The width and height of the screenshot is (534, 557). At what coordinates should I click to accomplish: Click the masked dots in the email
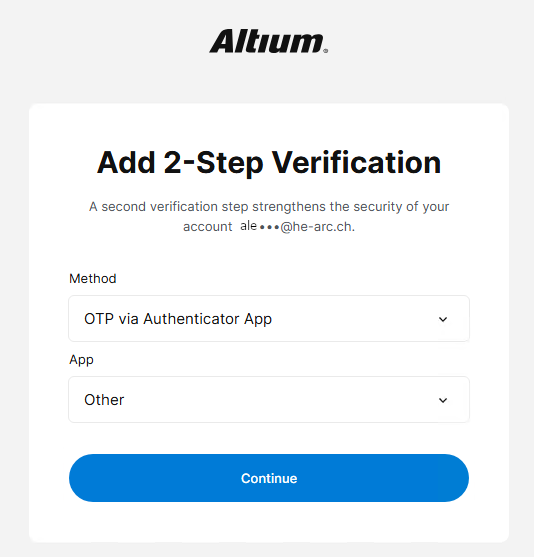click(x=269, y=227)
